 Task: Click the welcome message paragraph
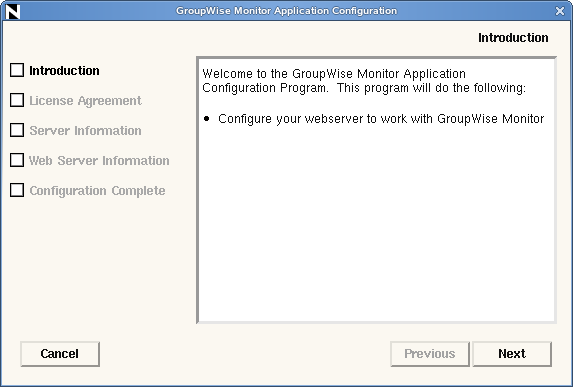364,81
